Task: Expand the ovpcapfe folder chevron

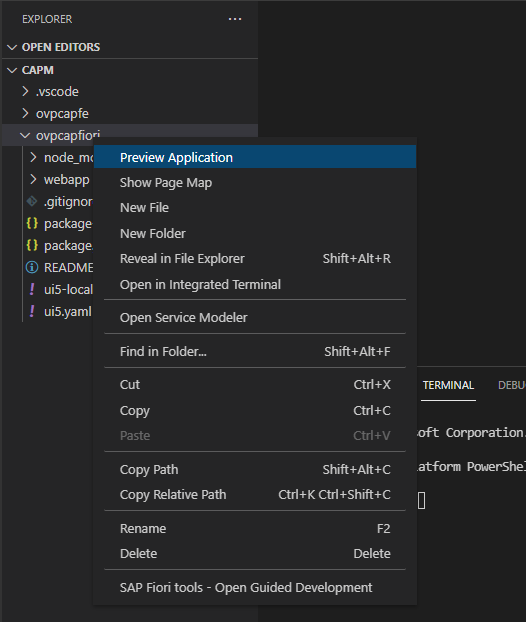Action: pyautogui.click(x=25, y=113)
